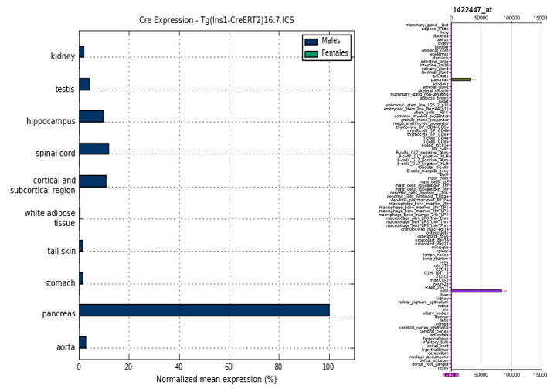
Task: Click the Females legend color swatch
Action: point(311,54)
